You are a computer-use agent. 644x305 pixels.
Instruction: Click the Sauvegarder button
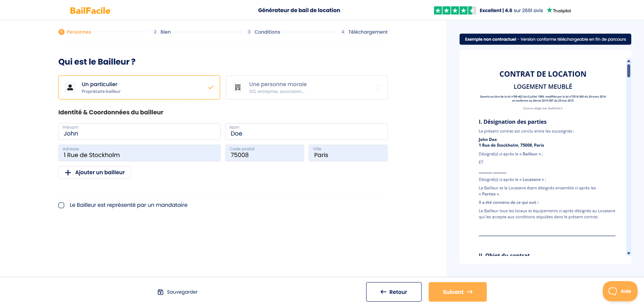178,292
